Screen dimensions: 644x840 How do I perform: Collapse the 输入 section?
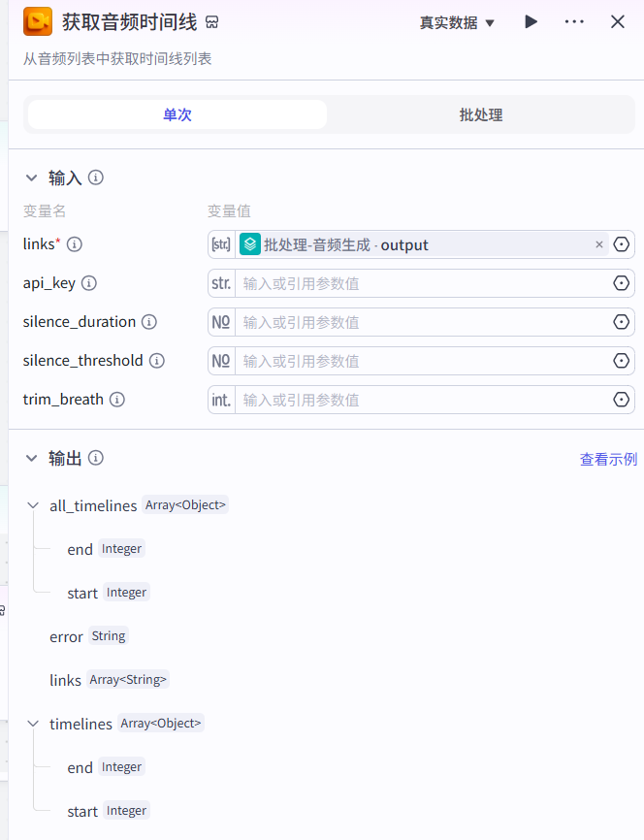[32, 178]
